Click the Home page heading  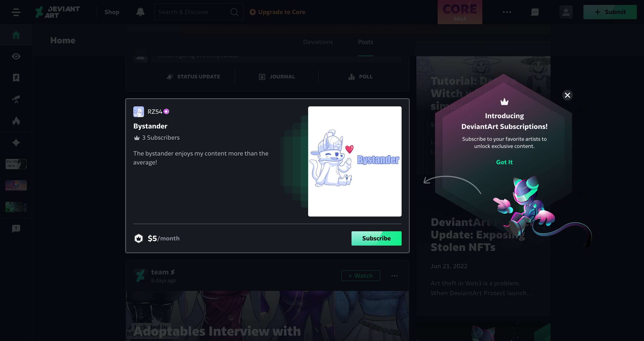click(63, 40)
